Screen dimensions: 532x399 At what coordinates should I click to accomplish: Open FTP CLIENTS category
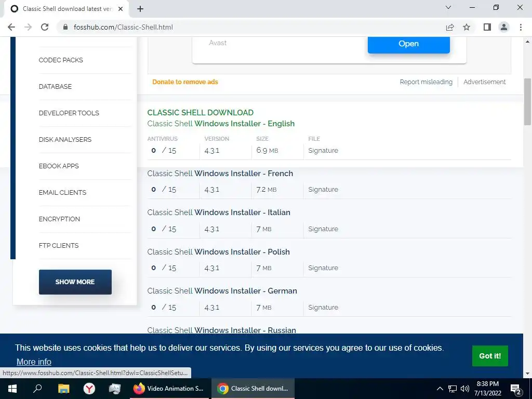(x=59, y=245)
